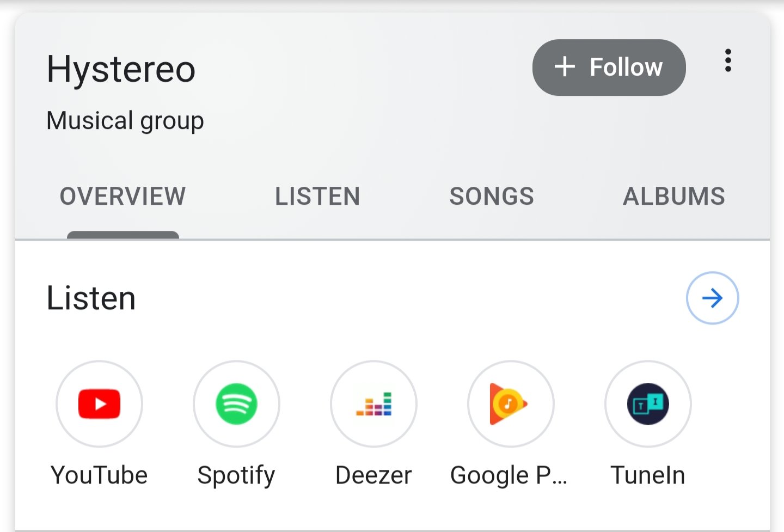Image resolution: width=784 pixels, height=532 pixels.
Task: Expand Listen section with blue arrow
Action: click(712, 298)
